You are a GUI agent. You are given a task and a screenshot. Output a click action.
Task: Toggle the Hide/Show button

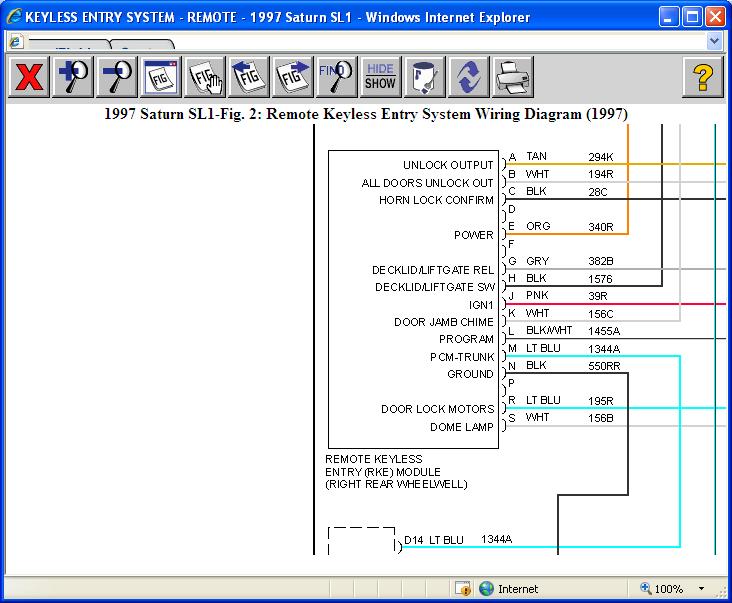click(x=380, y=77)
